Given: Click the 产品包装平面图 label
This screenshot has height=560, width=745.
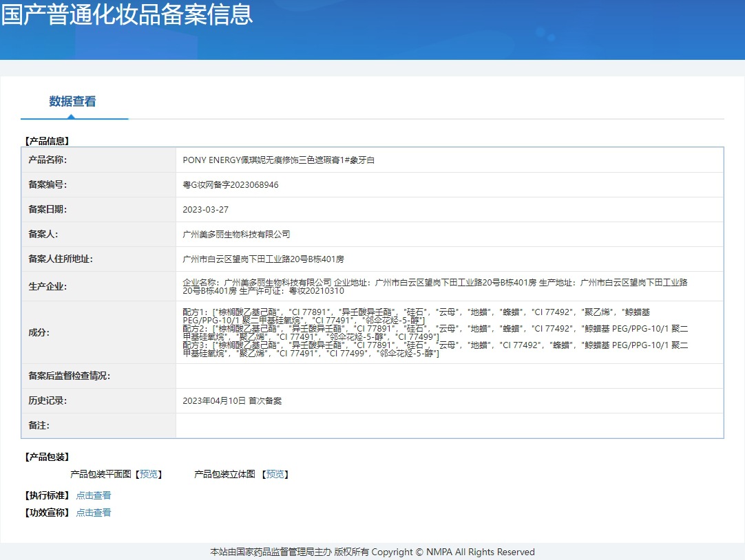Looking at the screenshot, I should (x=101, y=474).
